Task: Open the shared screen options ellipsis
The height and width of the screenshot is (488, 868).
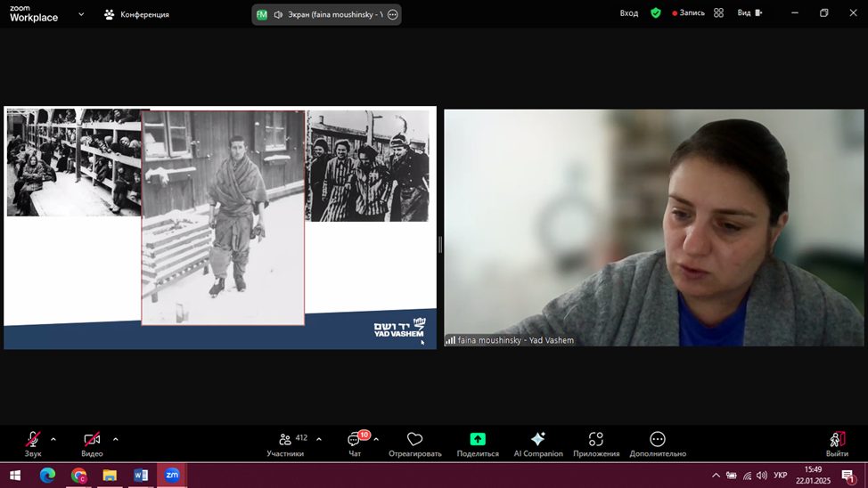Action: (x=392, y=14)
